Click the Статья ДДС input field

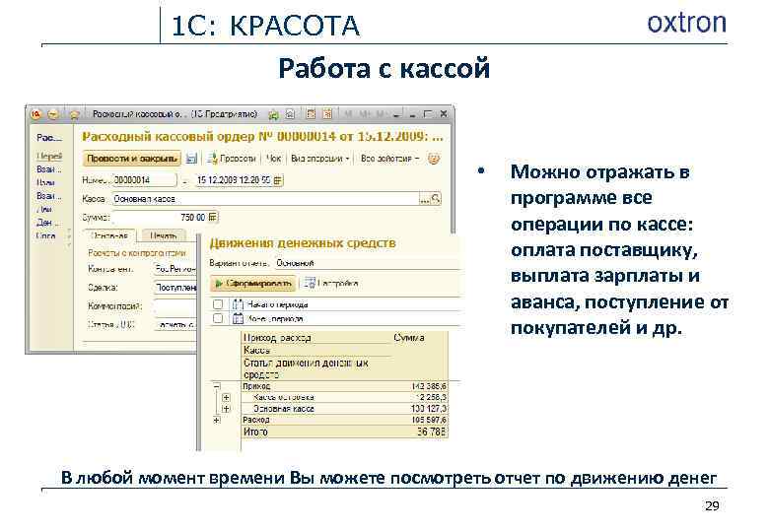click(175, 324)
